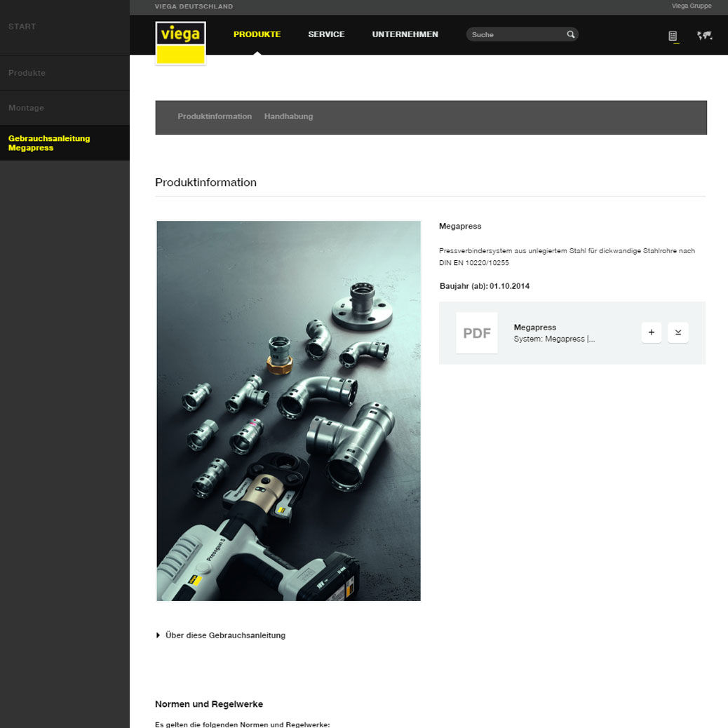
Task: Open the PRODUKTE menu
Action: click(x=257, y=34)
